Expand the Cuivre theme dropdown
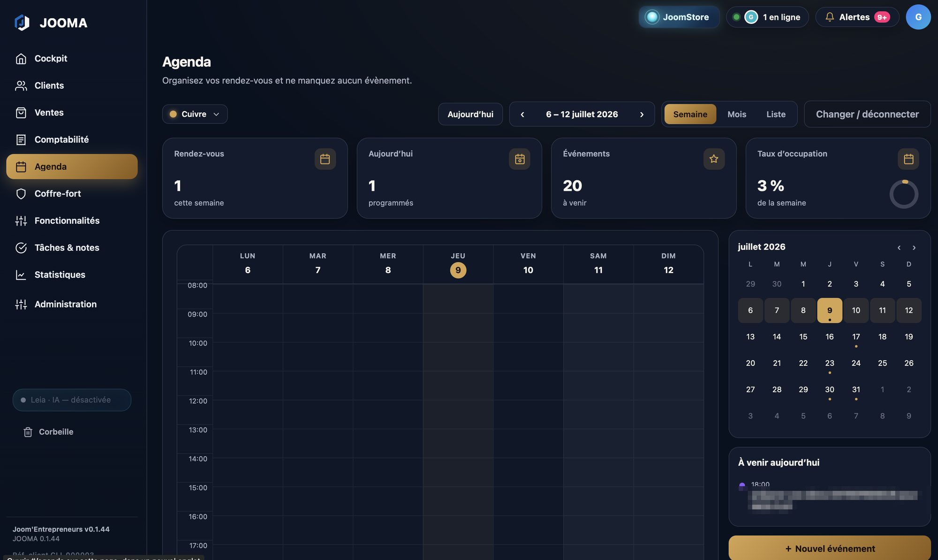Image resolution: width=938 pixels, height=560 pixels. (x=195, y=114)
